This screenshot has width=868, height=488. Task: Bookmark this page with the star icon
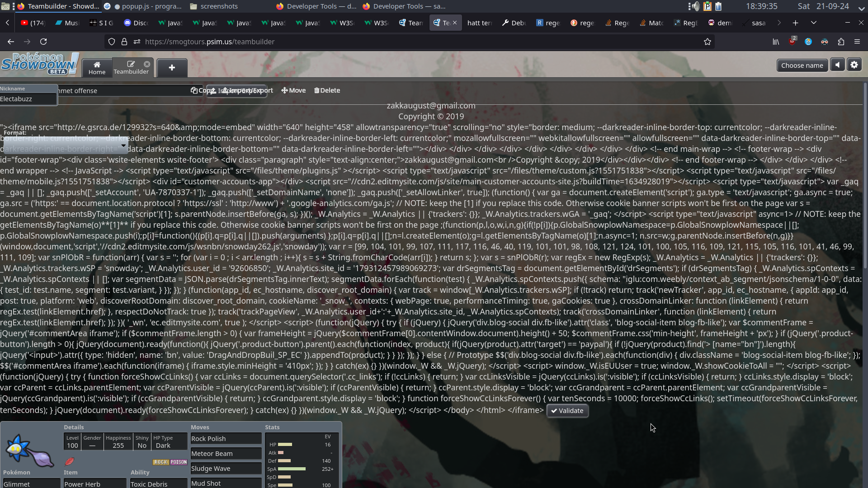click(x=708, y=42)
